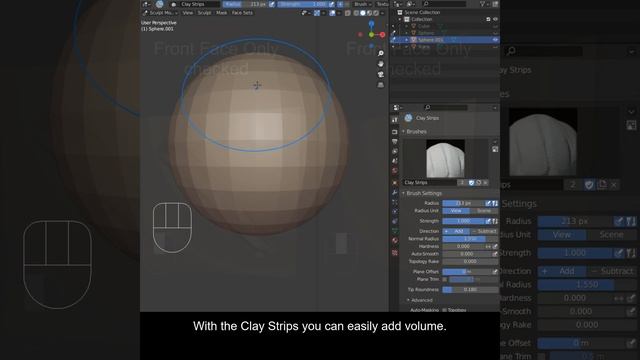
Task: Select the Collection row in outliner
Action: [x=421, y=19]
